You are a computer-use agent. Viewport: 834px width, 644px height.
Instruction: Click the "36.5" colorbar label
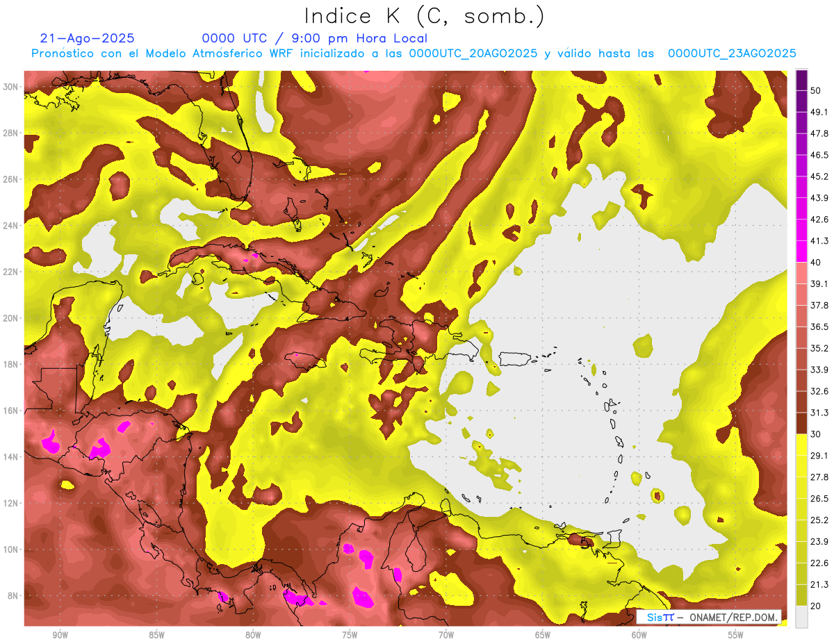pyautogui.click(x=819, y=327)
